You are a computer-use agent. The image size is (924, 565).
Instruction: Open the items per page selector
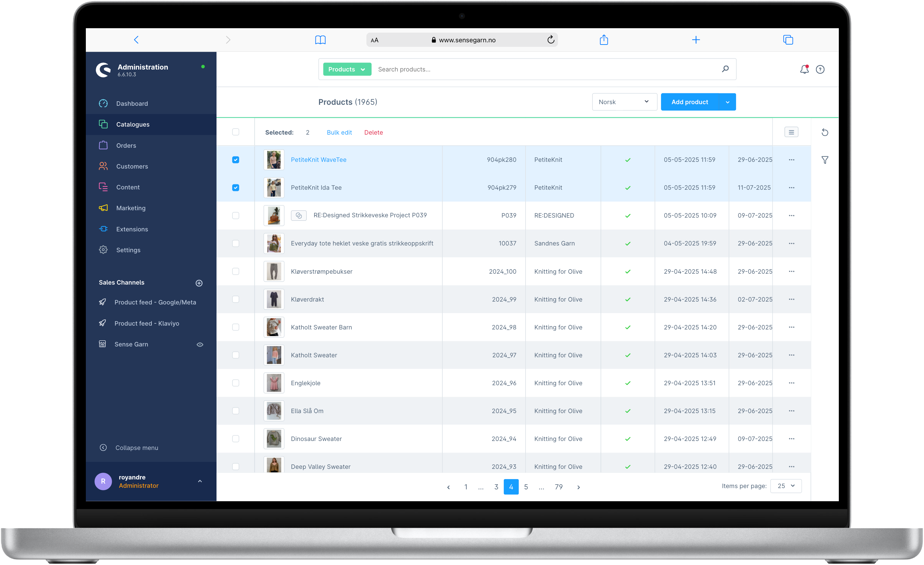click(786, 486)
